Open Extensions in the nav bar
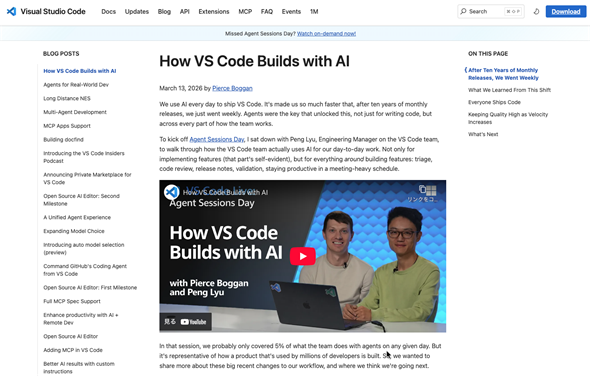Viewport: 590px width, 376px height. tap(214, 12)
